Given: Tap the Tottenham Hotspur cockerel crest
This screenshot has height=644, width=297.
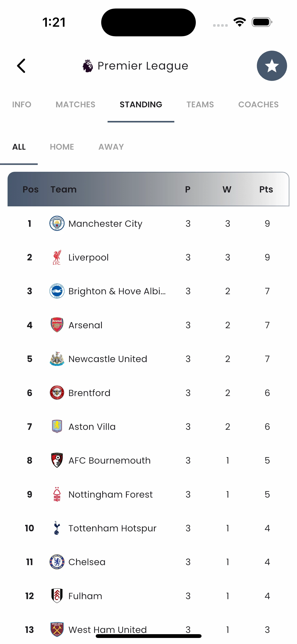Looking at the screenshot, I should [57, 528].
